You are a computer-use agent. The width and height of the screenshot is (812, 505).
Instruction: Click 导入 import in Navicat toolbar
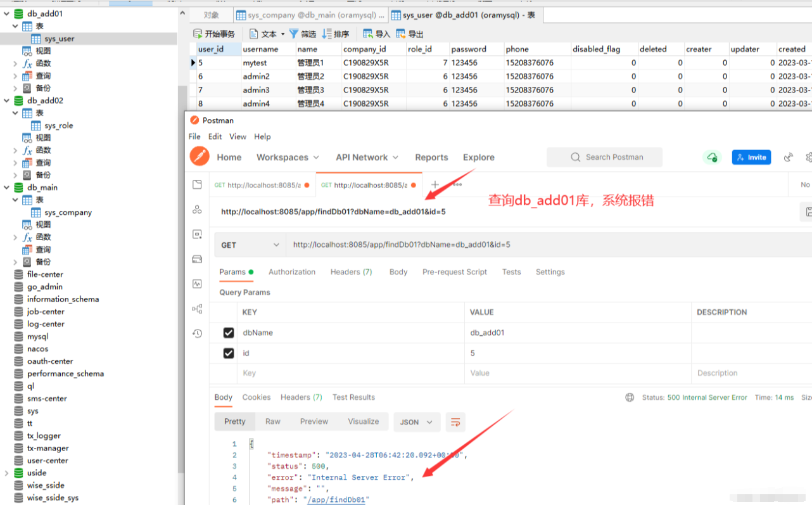pos(376,34)
